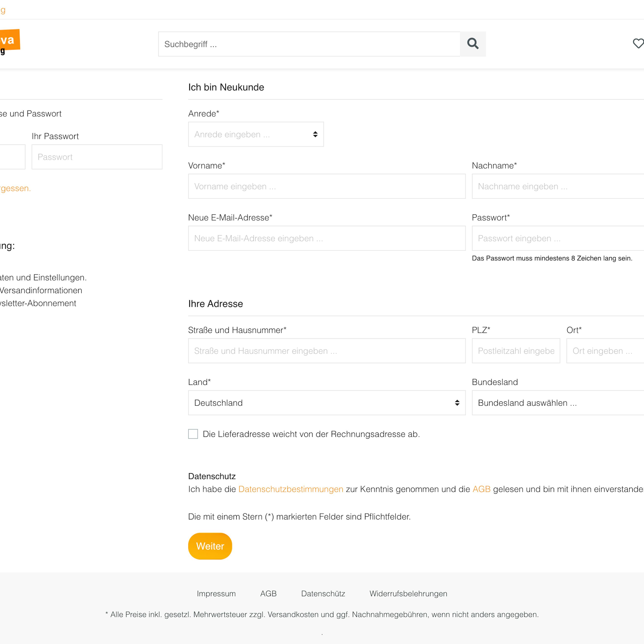This screenshot has height=644, width=644.
Task: Open Widerrufsbelehrungen footer item
Action: click(408, 594)
